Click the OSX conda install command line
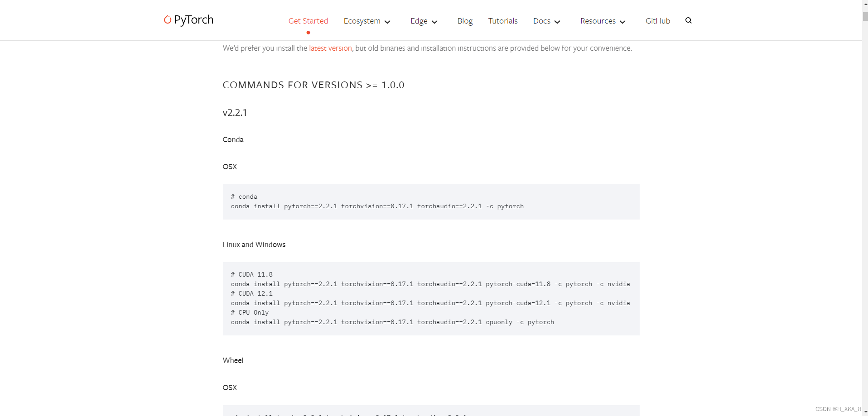Screen dimensions: 868x416 coord(377,206)
